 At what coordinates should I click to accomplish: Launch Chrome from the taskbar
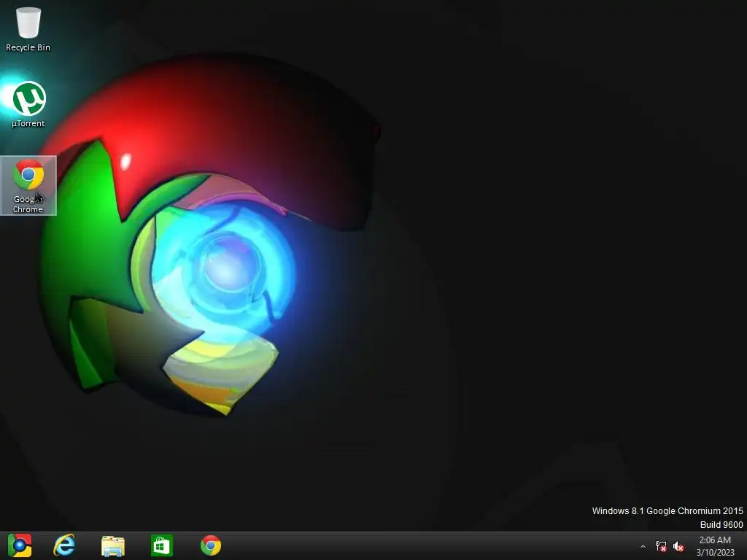(211, 545)
